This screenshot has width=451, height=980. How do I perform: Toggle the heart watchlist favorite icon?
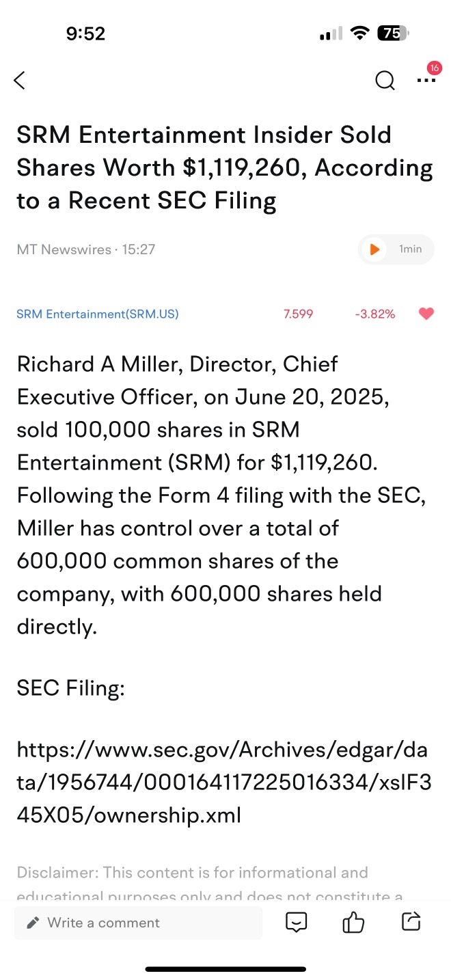(426, 314)
